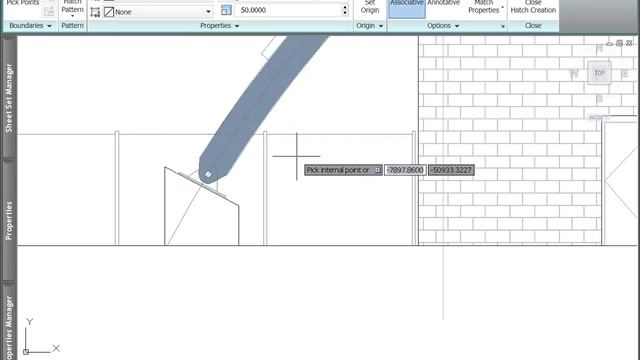The height and width of the screenshot is (360, 640).
Task: Click the small circle grip on hatched shape
Action: tap(208, 174)
